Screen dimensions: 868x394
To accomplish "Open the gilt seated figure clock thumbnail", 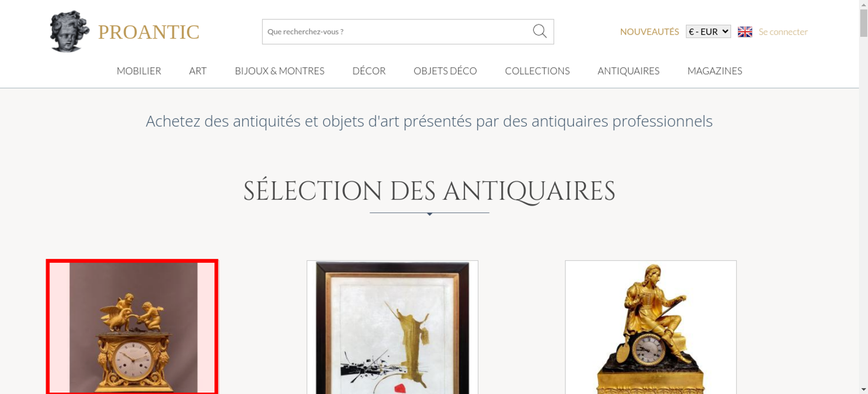I will (x=651, y=327).
